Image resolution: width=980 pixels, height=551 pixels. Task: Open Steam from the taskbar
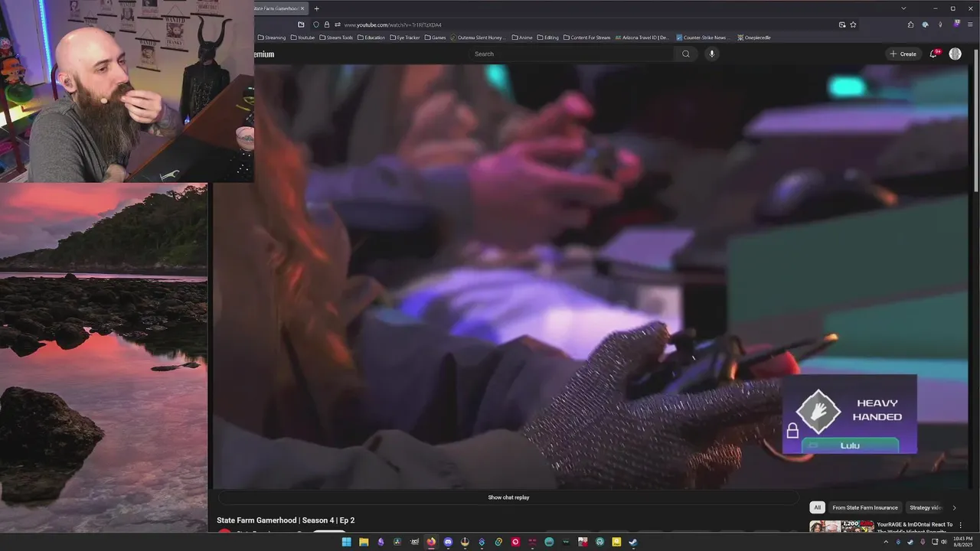(x=633, y=542)
